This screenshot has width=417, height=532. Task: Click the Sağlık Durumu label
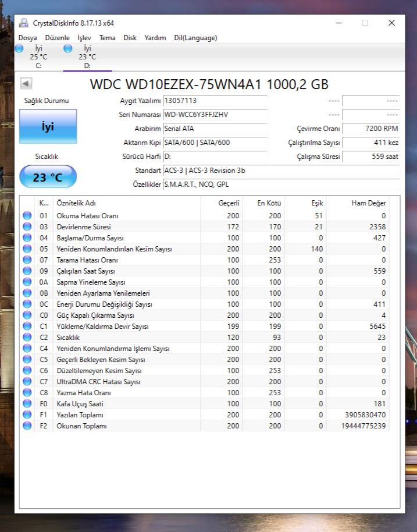(x=47, y=101)
